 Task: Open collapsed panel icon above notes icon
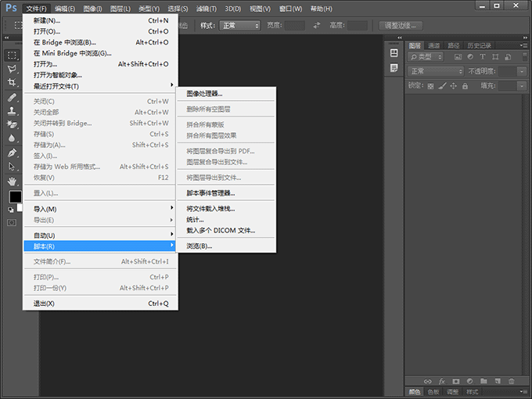[394, 53]
